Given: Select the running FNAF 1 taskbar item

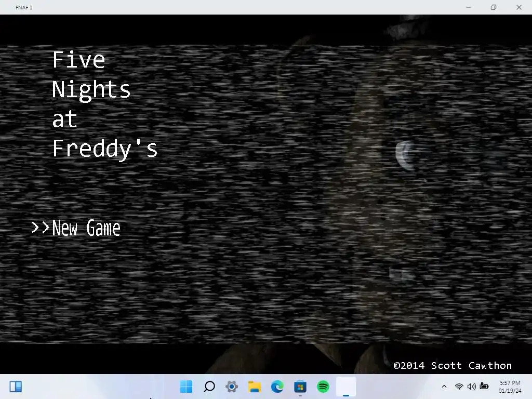Looking at the screenshot, I should 346,387.
